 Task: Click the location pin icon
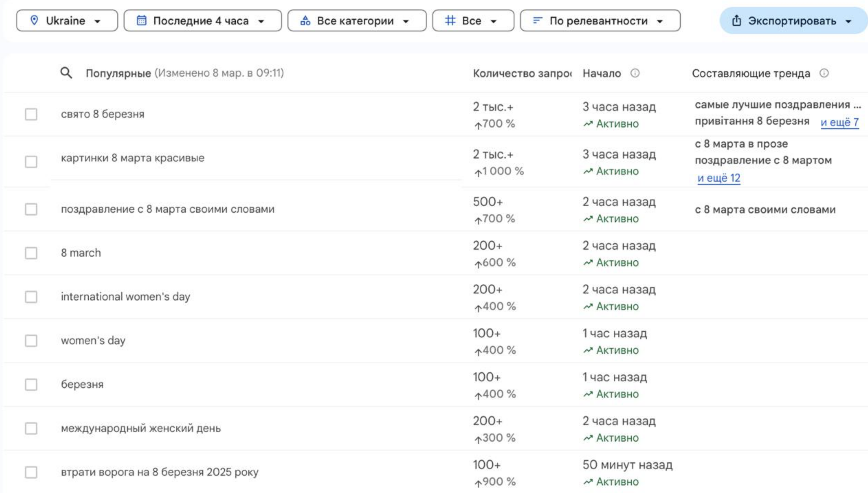(x=34, y=21)
